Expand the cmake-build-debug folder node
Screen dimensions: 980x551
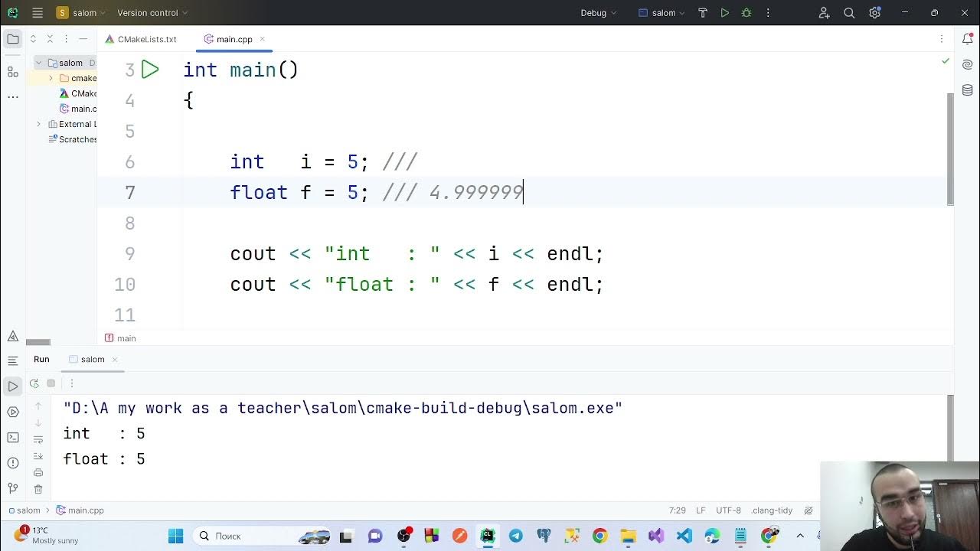(51, 78)
